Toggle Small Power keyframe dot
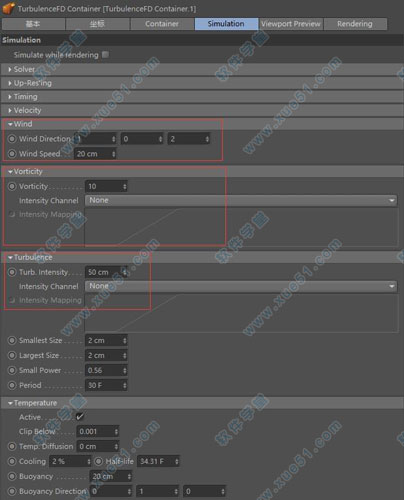 (x=12, y=370)
